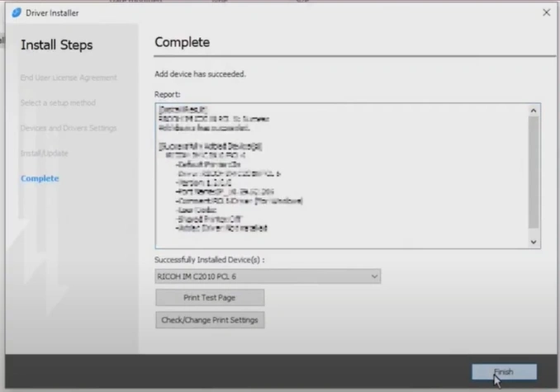Select the End User License Agreement step
The image size is (560, 392).
[69, 78]
